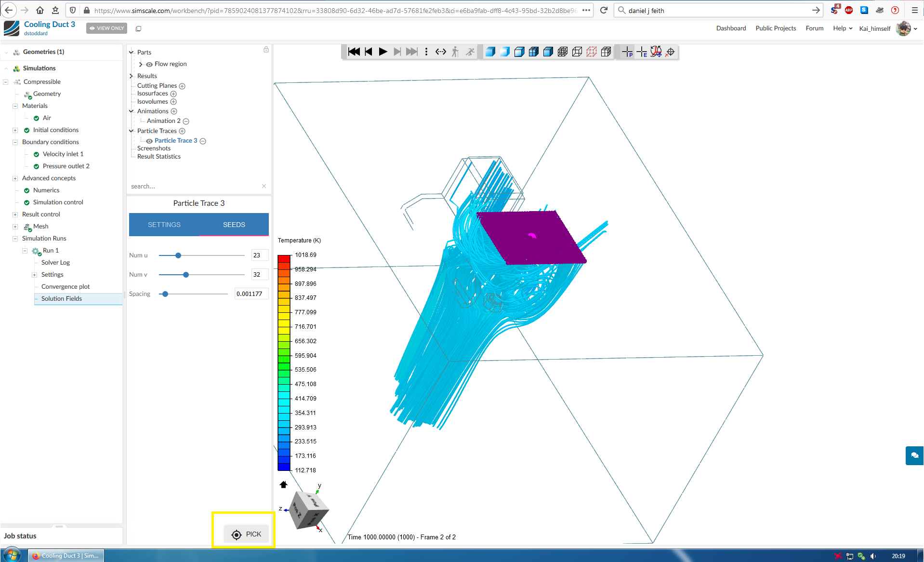Toggle visibility of Particle Trace 3
924x562 pixels.
coord(149,141)
